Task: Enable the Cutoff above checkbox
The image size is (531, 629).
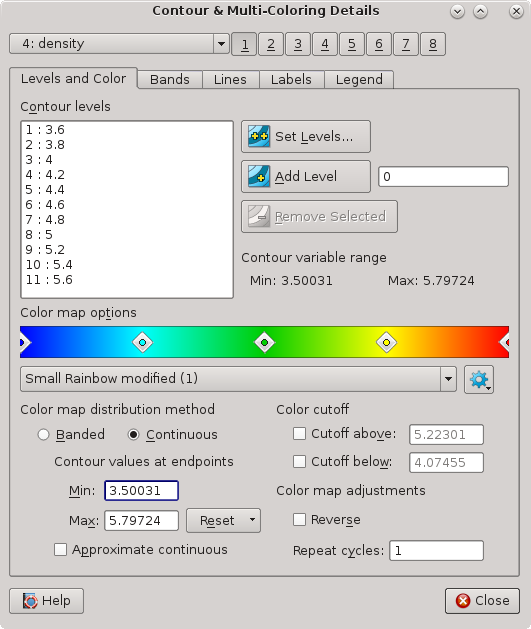Action: coord(299,434)
